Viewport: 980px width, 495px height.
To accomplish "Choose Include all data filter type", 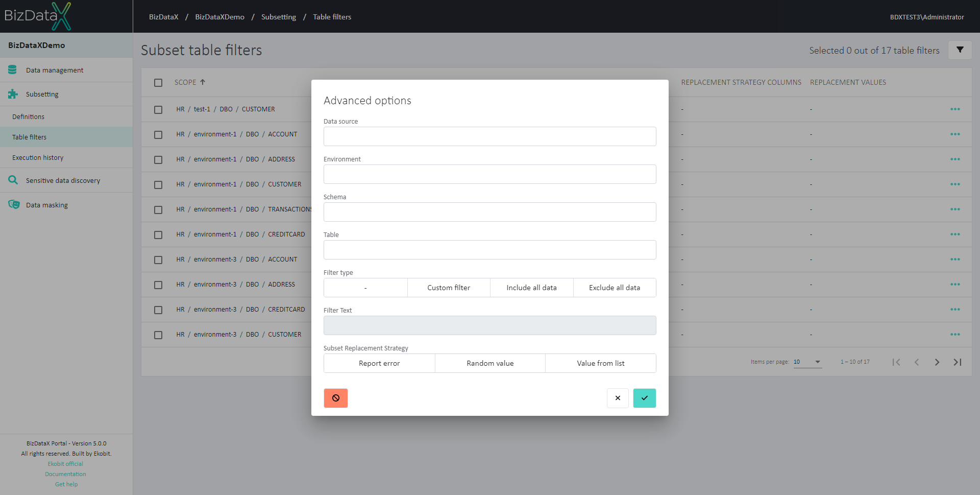I will pyautogui.click(x=531, y=288).
